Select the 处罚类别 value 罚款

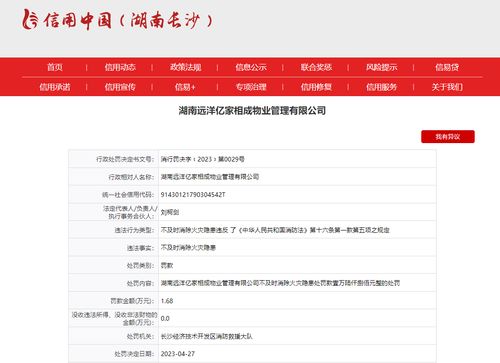pyautogui.click(x=167, y=266)
